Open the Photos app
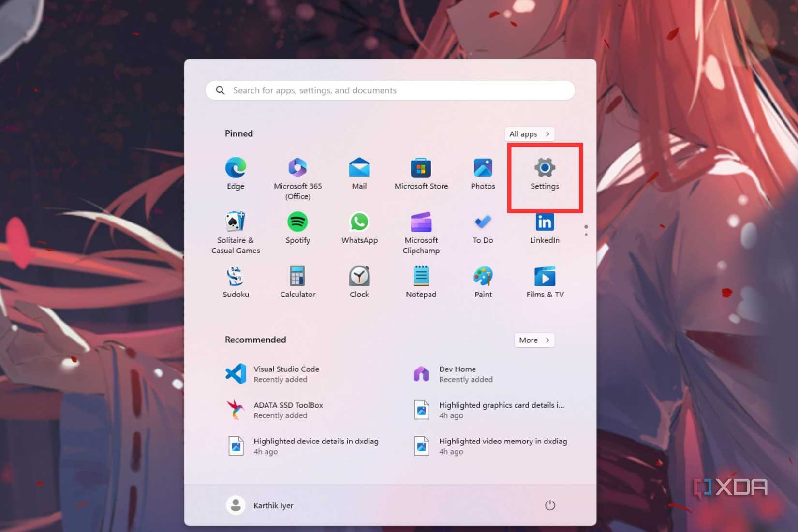This screenshot has width=798, height=532. pyautogui.click(x=483, y=174)
